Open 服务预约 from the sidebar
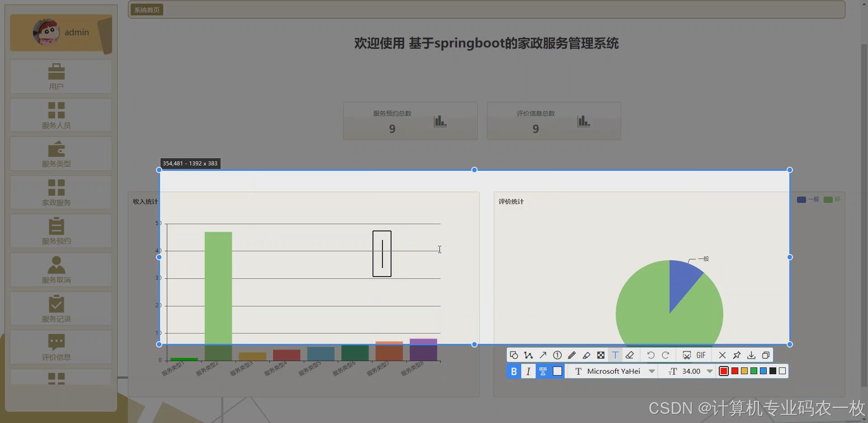Viewport: 868px width, 423px height. (60, 230)
